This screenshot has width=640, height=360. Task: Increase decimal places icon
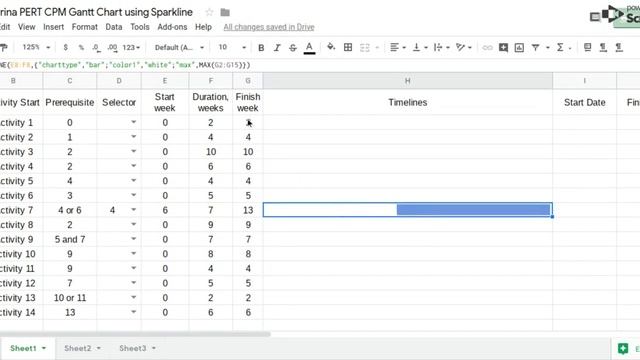(x=112, y=48)
